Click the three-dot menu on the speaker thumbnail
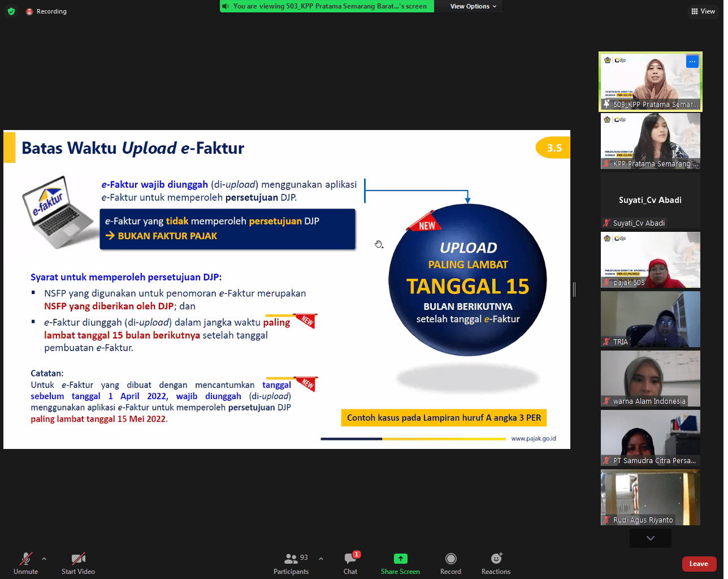 point(692,62)
